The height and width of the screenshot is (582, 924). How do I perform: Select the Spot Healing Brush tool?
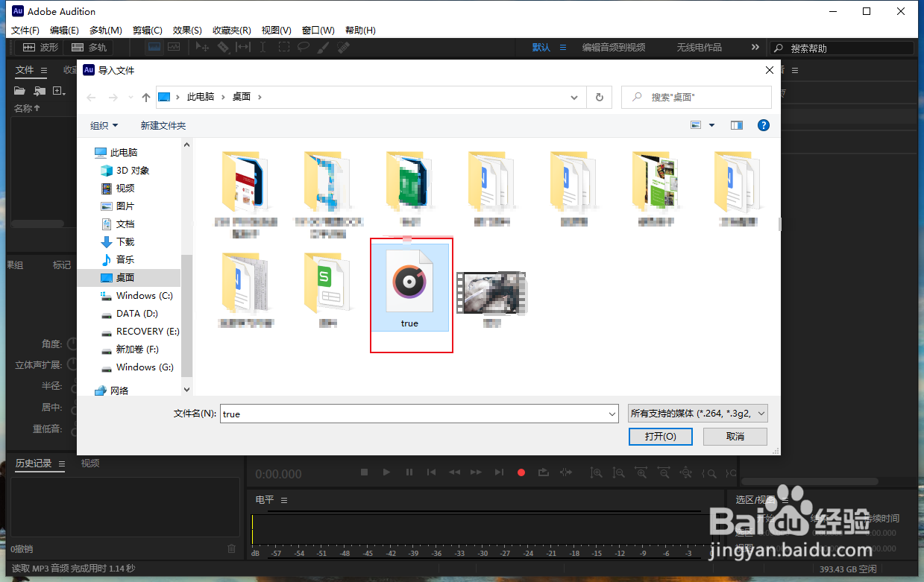(x=343, y=47)
